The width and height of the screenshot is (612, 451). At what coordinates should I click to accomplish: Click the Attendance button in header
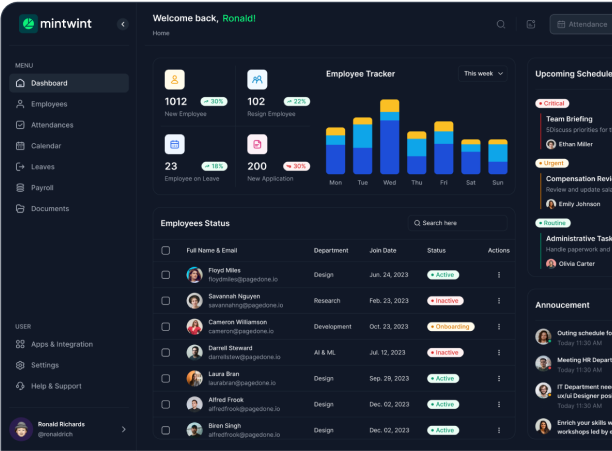point(582,24)
